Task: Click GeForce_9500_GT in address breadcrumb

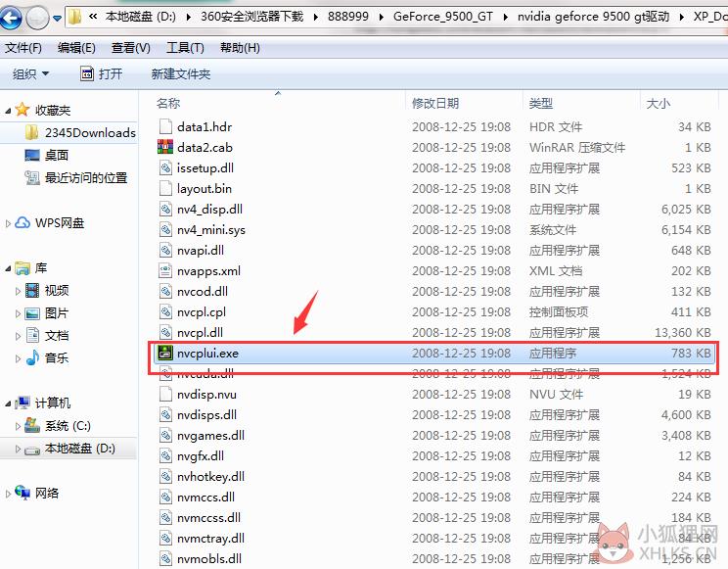Action: (443, 17)
